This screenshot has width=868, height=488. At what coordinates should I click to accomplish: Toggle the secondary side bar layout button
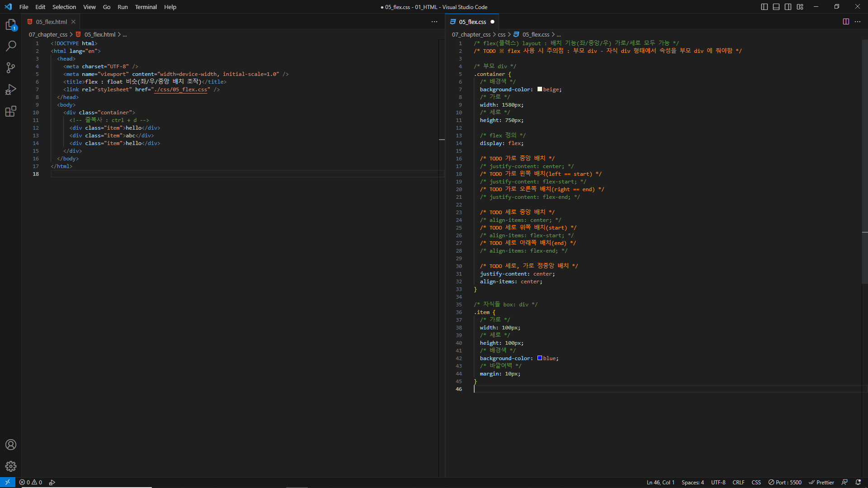[788, 7]
